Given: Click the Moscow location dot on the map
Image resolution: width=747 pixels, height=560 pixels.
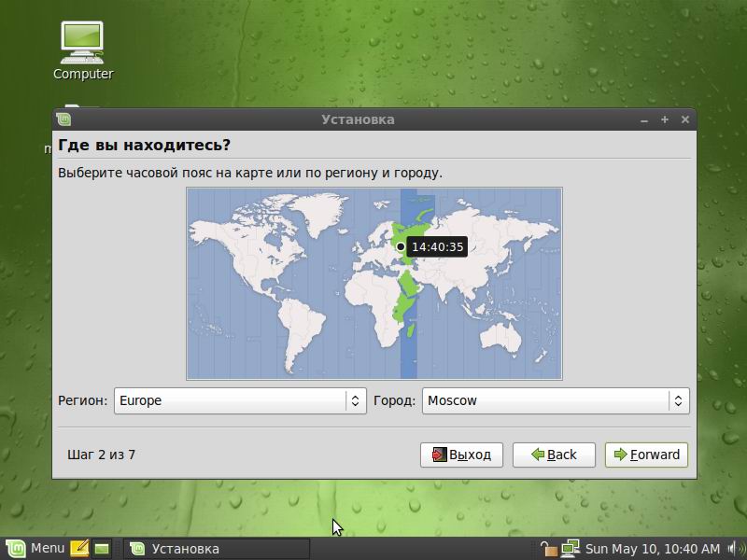Looking at the screenshot, I should pos(401,246).
